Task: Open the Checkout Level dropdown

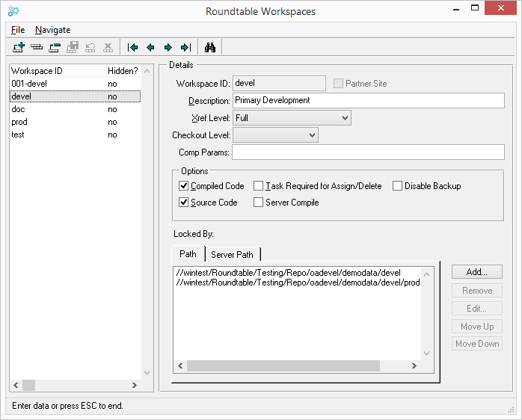Action: pos(275,135)
